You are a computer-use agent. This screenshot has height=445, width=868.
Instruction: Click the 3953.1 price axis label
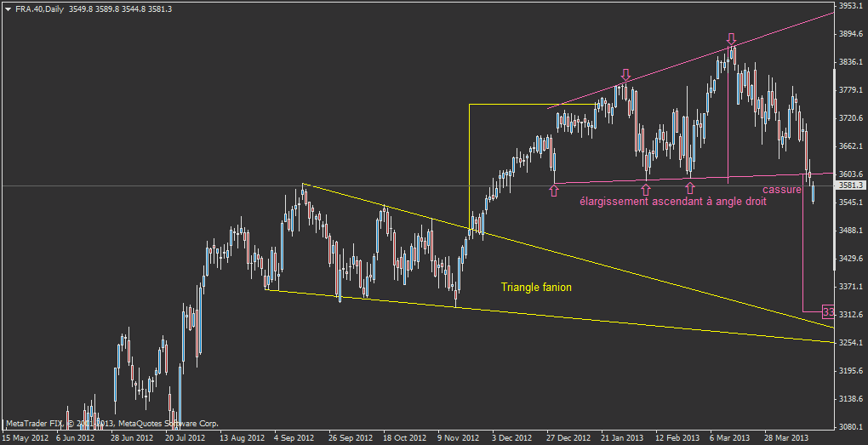pos(851,6)
